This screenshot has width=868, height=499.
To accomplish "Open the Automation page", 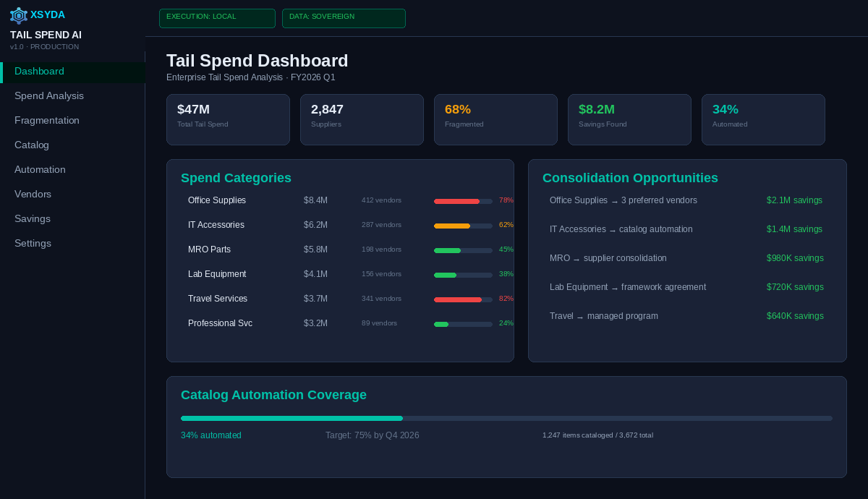I will tap(40, 169).
